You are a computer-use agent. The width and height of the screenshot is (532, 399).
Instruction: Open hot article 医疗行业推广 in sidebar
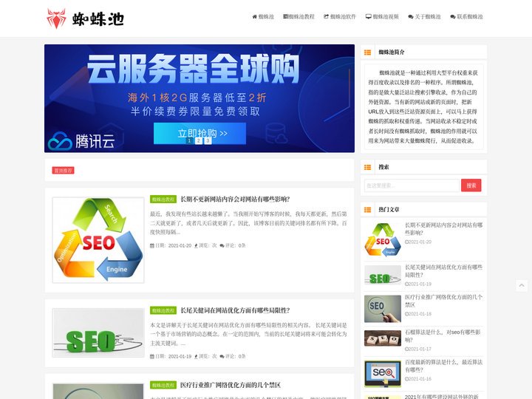coord(444,301)
